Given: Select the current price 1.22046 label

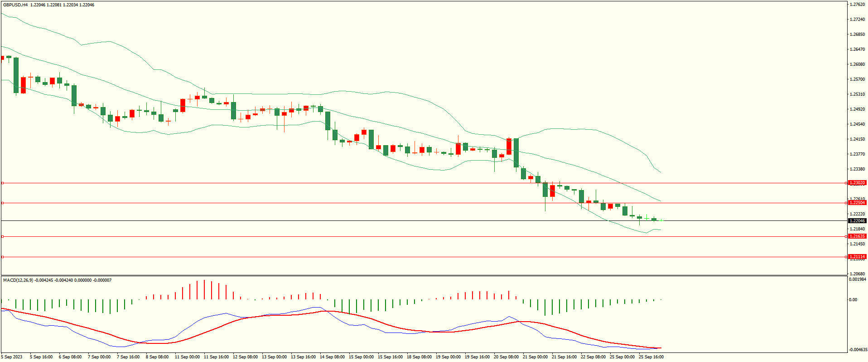Looking at the screenshot, I should pos(857,221).
